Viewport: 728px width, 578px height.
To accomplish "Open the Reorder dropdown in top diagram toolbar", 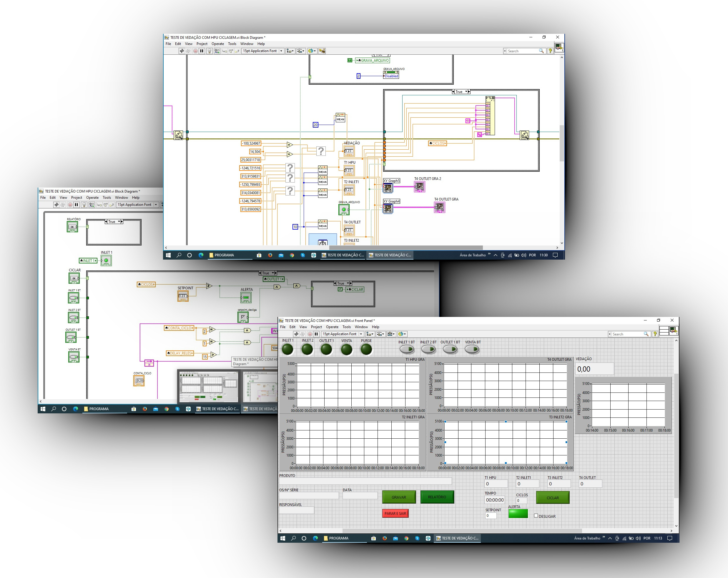I will coord(312,51).
